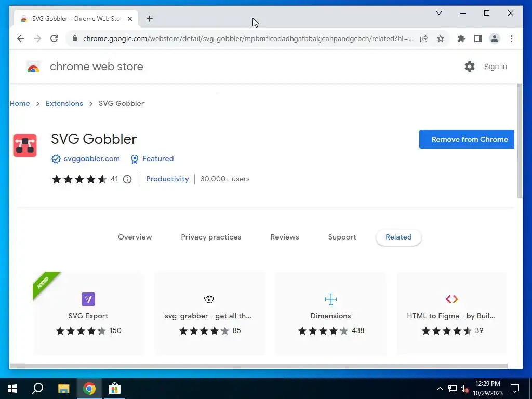Click the share page icon in address bar
The height and width of the screenshot is (399, 532).
pos(424,38)
